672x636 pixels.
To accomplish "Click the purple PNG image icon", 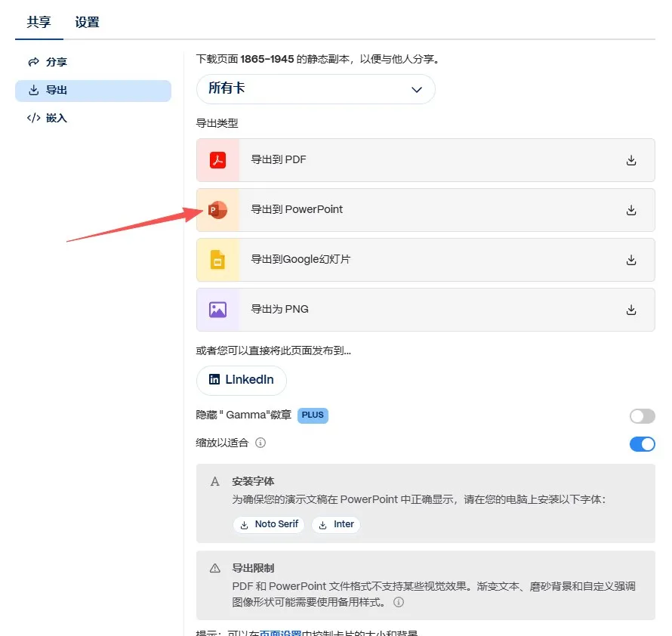I will pyautogui.click(x=217, y=310).
